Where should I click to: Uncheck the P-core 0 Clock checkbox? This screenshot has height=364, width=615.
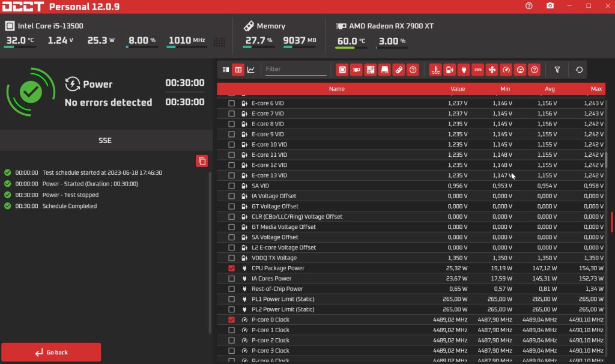point(231,320)
